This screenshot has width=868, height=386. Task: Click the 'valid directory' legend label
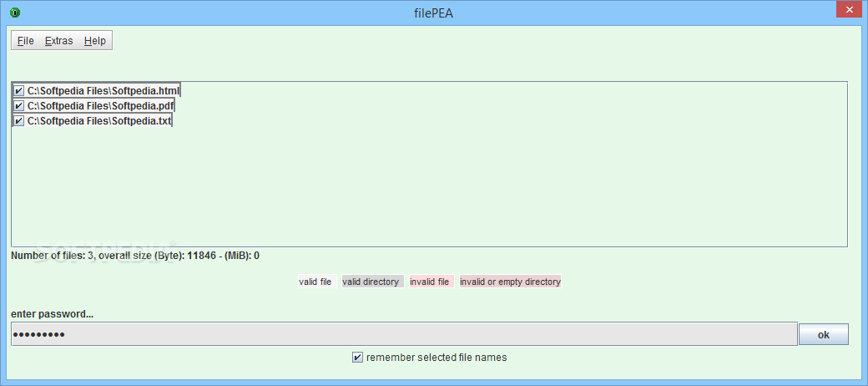coord(373,282)
